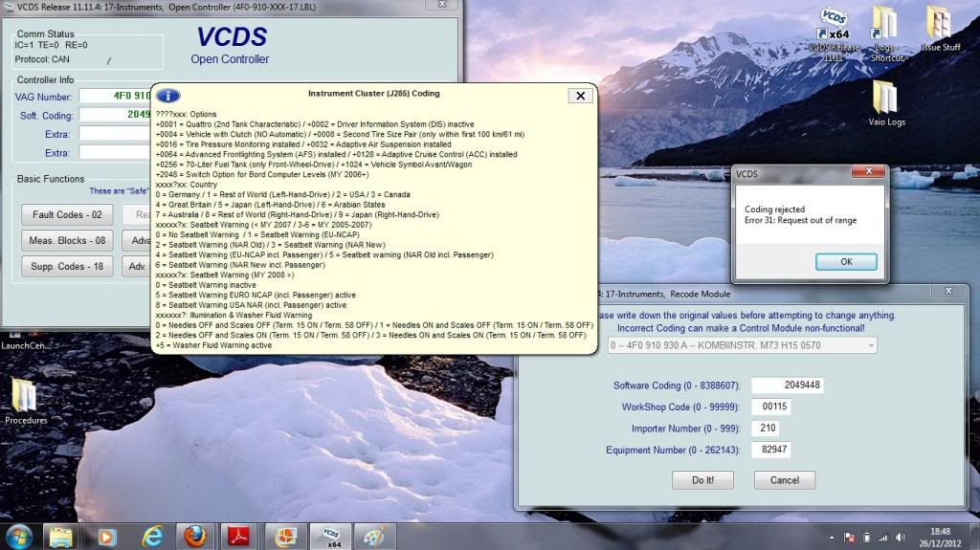Click the battery tray icon

(866, 538)
